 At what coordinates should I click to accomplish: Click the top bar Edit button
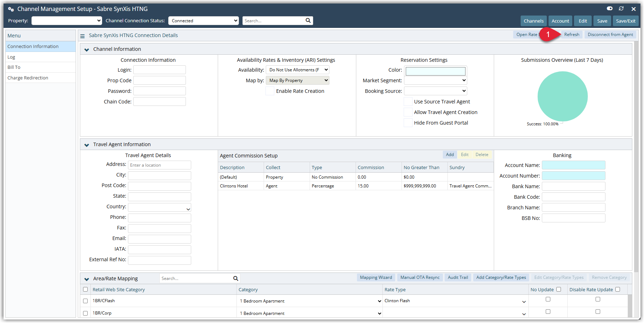coord(583,21)
